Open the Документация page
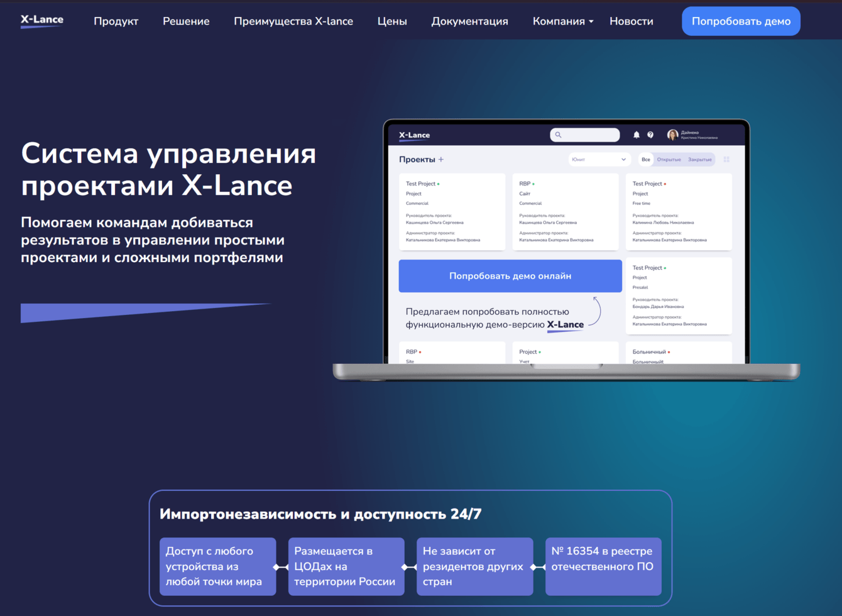 tap(470, 21)
